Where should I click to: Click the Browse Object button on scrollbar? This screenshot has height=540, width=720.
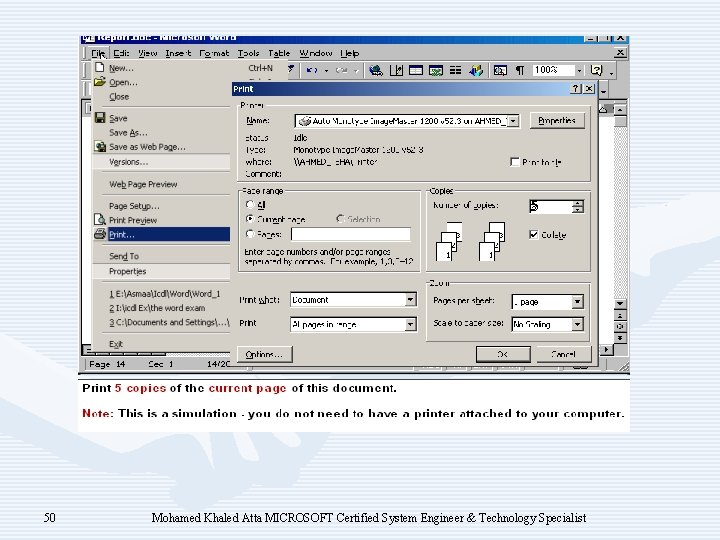(x=620, y=326)
